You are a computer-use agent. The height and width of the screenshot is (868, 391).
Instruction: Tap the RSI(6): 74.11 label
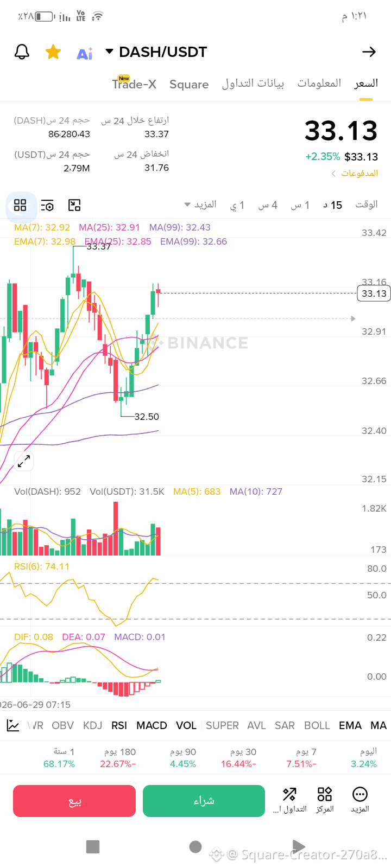click(x=42, y=566)
